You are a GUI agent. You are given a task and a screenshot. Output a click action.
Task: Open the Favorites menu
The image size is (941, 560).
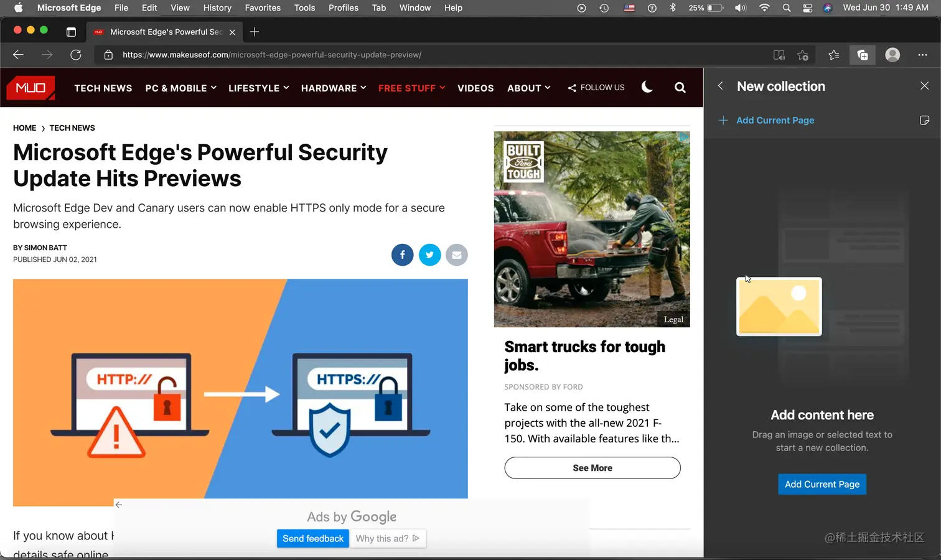pos(263,7)
